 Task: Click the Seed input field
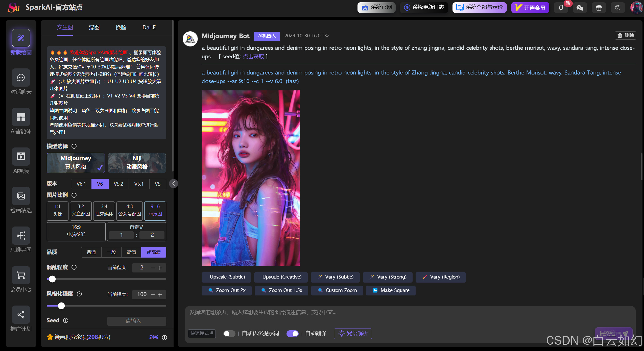(137, 321)
